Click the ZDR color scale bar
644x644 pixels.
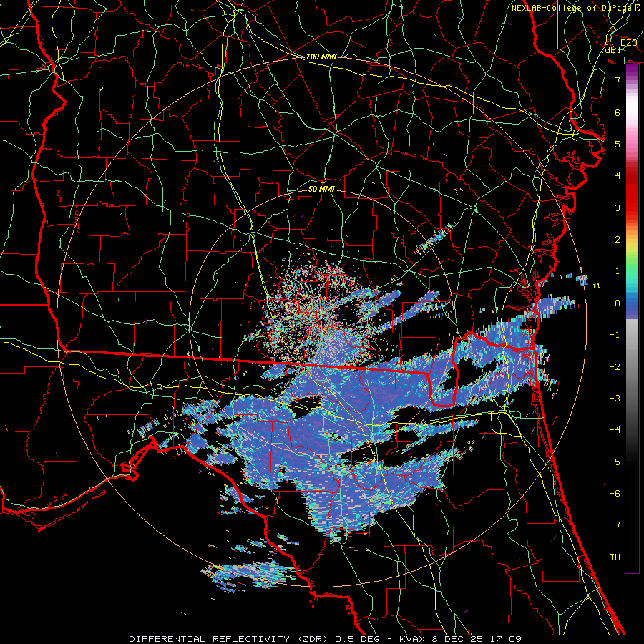(x=632, y=318)
